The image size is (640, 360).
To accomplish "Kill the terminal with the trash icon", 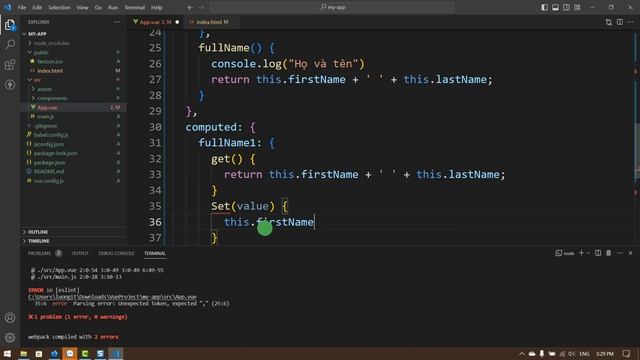I will 609,253.
